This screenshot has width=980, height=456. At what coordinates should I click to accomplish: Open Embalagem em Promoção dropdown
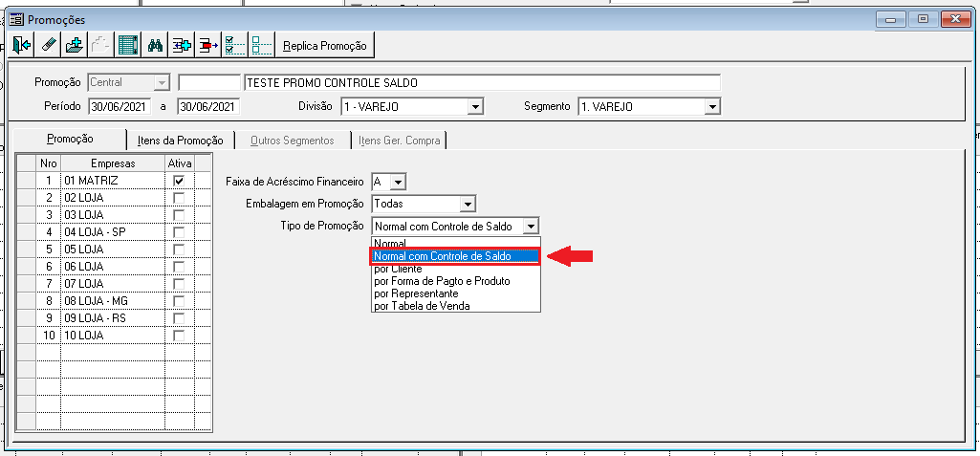[467, 204]
